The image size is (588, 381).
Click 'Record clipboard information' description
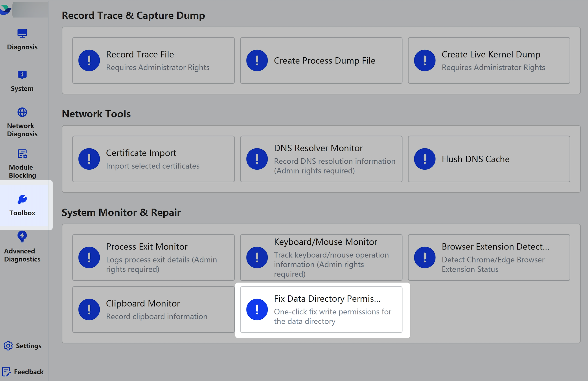pyautogui.click(x=157, y=317)
